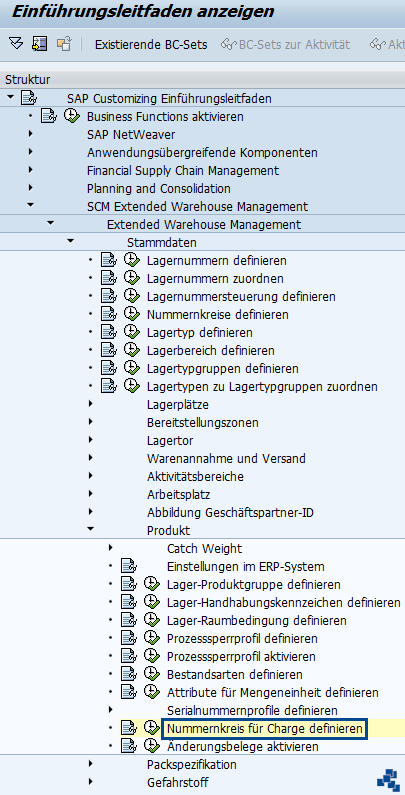Click BC-Sets zur Aktivität button
Screen dimensions: 405x795
point(286,45)
